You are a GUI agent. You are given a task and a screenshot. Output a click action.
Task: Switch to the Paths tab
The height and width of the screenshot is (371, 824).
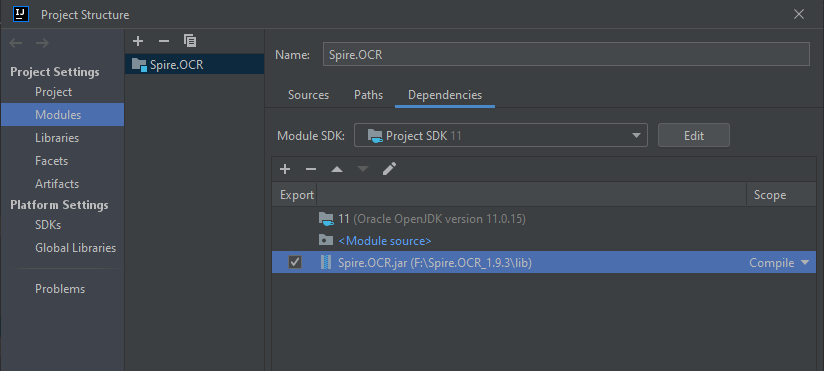[368, 95]
